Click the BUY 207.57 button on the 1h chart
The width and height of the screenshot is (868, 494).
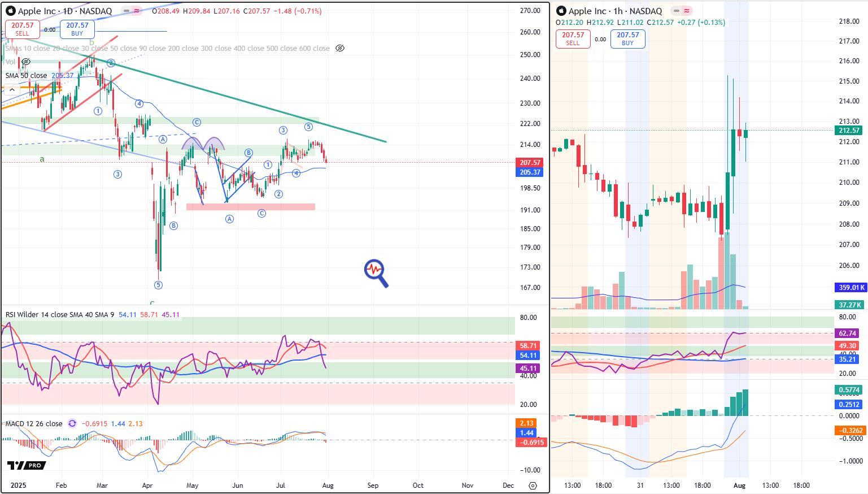click(x=628, y=39)
